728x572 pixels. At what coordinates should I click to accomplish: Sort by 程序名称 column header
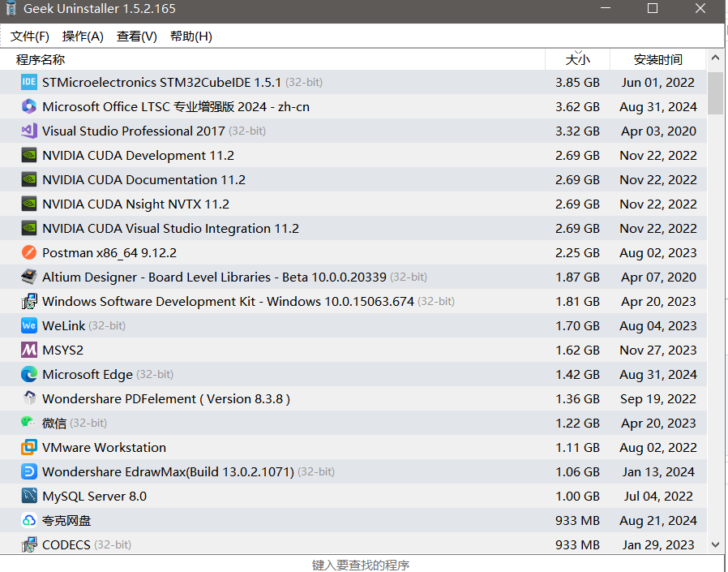[x=272, y=59]
